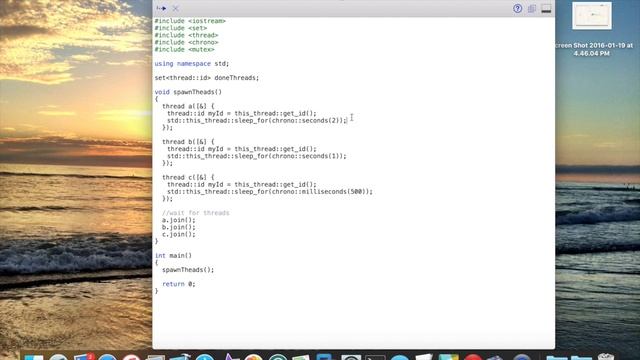Click the b.join(); line

click(x=179, y=227)
